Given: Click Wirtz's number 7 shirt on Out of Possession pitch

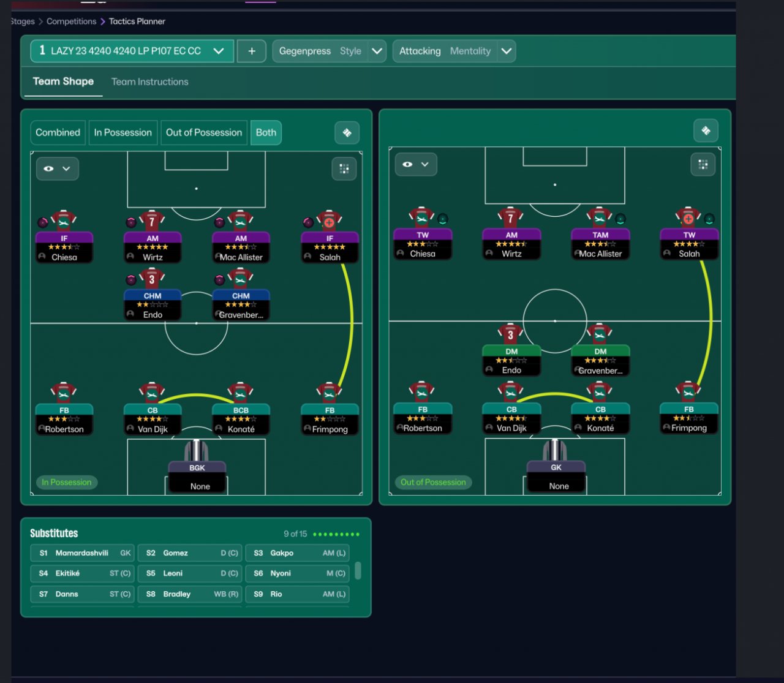Looking at the screenshot, I should 511,217.
